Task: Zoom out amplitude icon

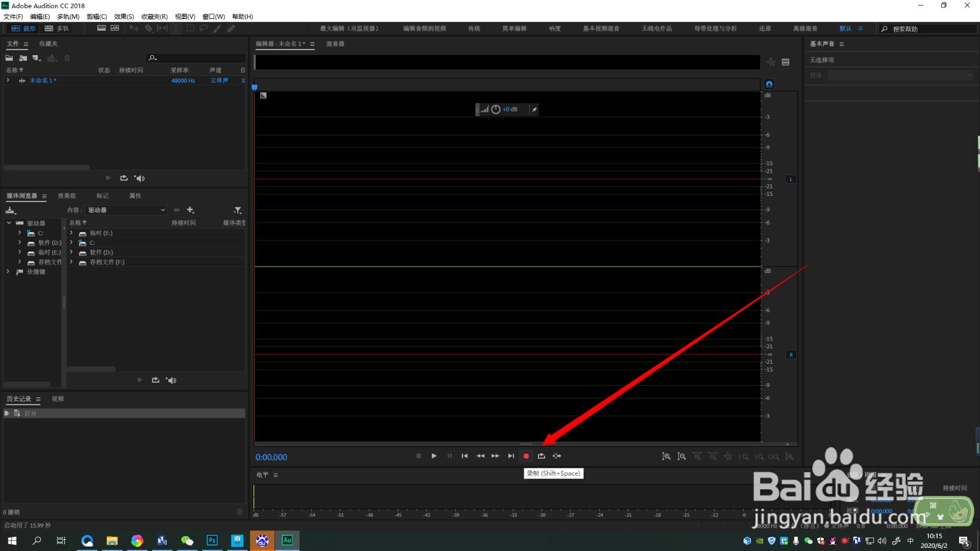Action: [682, 457]
